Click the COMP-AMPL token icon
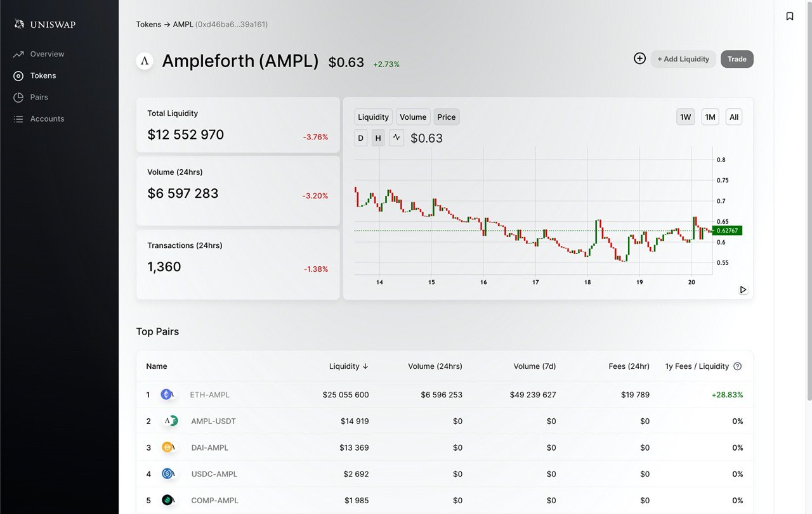This screenshot has height=514, width=812. [x=168, y=500]
